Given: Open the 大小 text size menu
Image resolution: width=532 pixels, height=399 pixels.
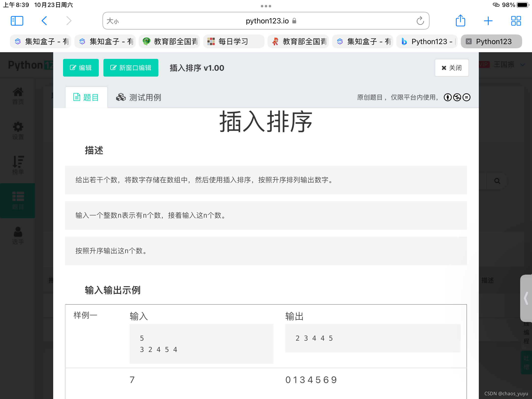Looking at the screenshot, I should coord(113,21).
